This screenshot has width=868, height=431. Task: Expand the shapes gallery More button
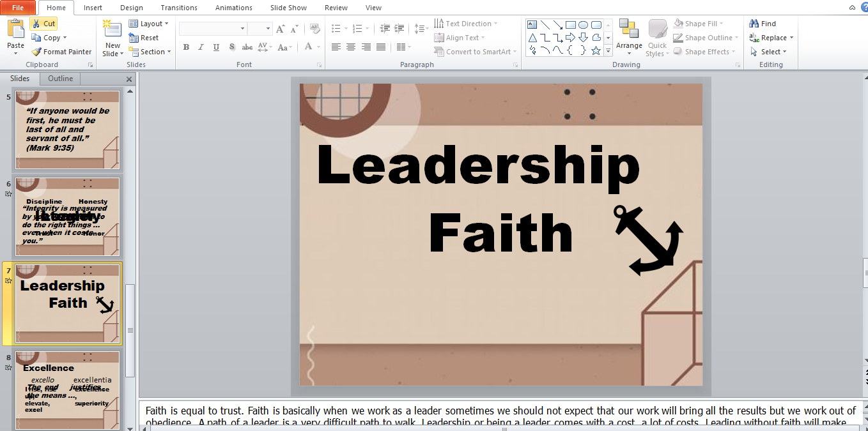click(608, 50)
